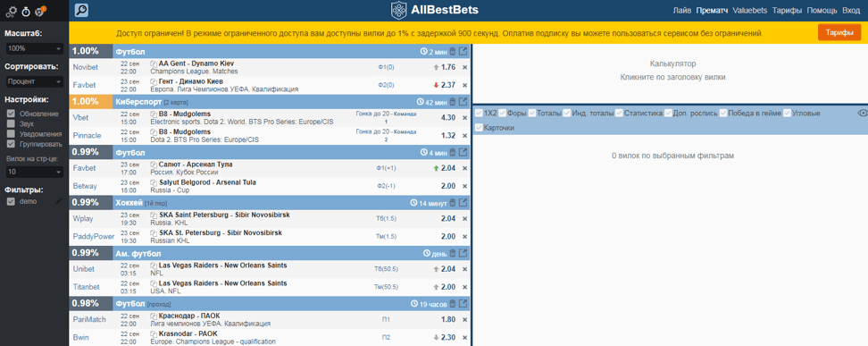Image resolution: width=868 pixels, height=346 pixels.
Task: Open the PariMatch bookmaker link
Action: click(x=88, y=320)
